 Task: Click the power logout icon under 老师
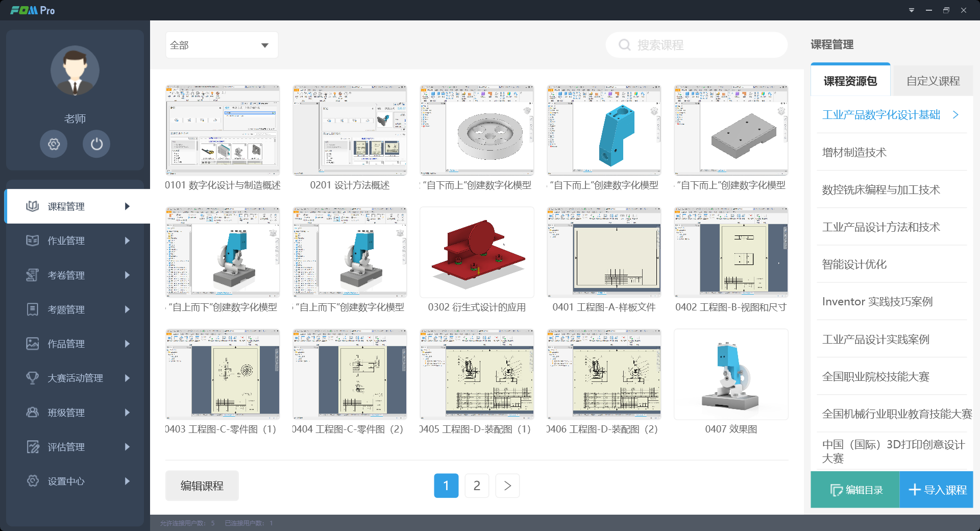point(96,144)
